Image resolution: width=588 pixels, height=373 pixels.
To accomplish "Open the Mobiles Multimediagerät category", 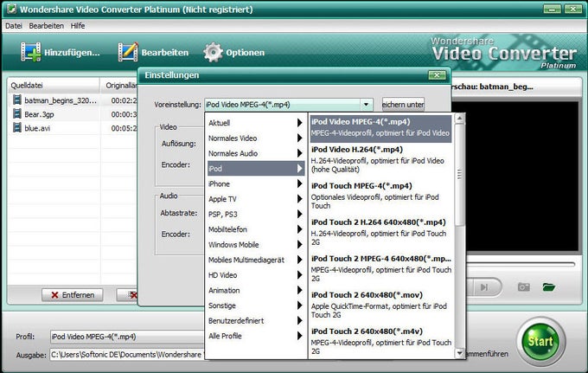I will 255,260.
